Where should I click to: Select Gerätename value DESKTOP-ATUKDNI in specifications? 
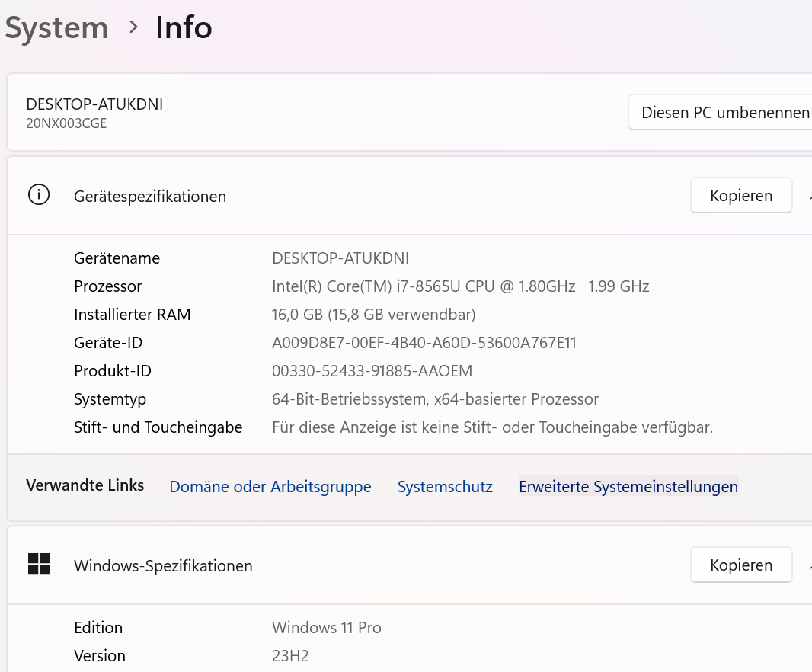coord(340,258)
